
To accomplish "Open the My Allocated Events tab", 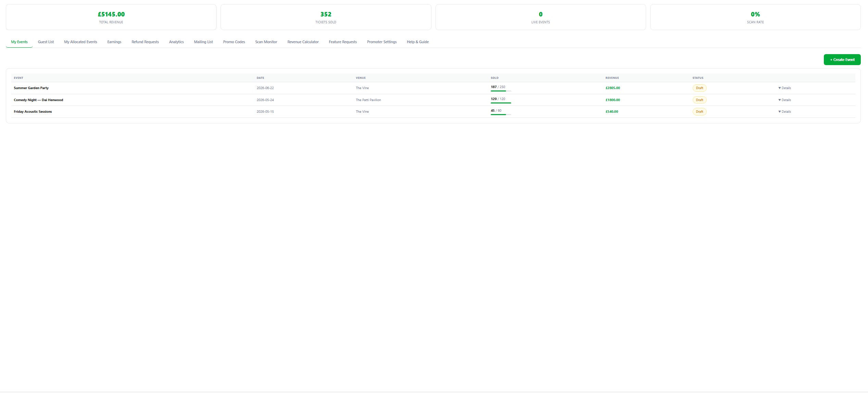I will (x=80, y=41).
